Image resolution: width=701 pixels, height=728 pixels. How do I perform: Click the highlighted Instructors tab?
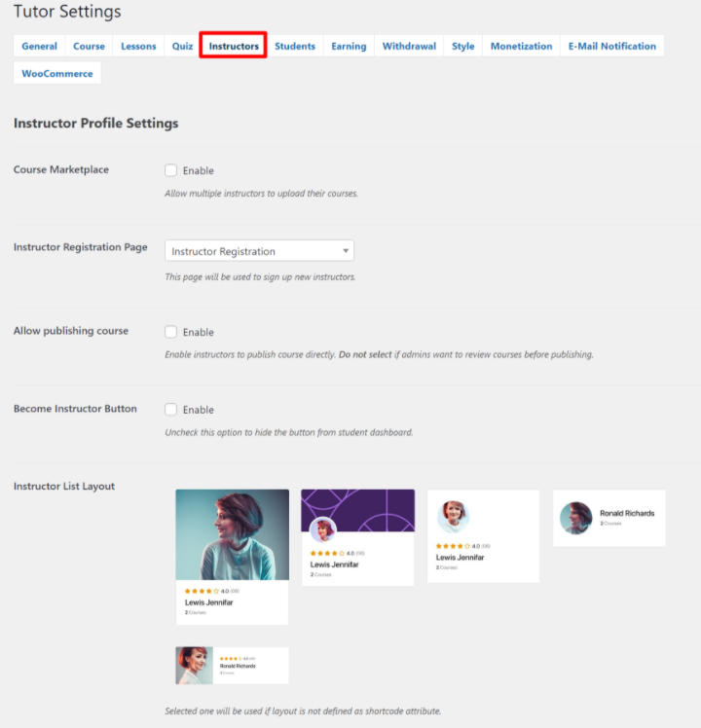coord(234,46)
